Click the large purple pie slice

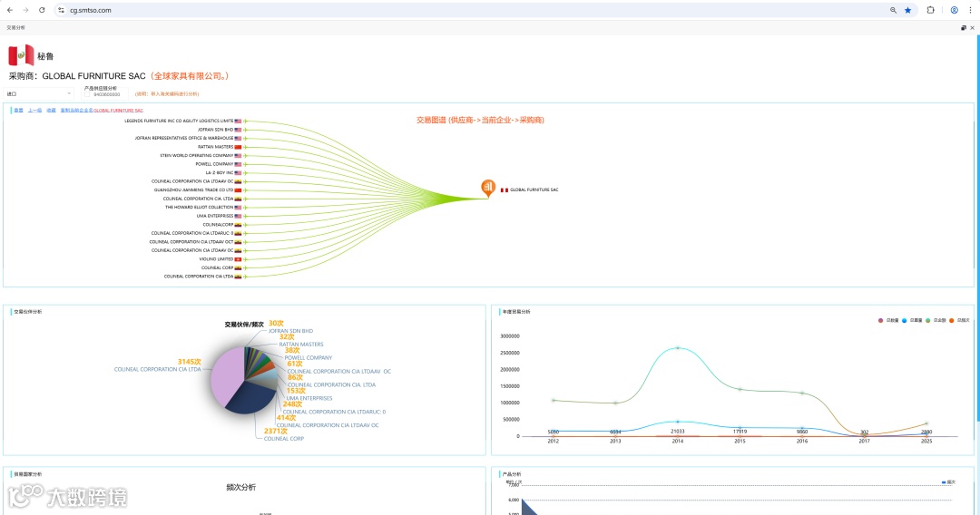point(226,375)
